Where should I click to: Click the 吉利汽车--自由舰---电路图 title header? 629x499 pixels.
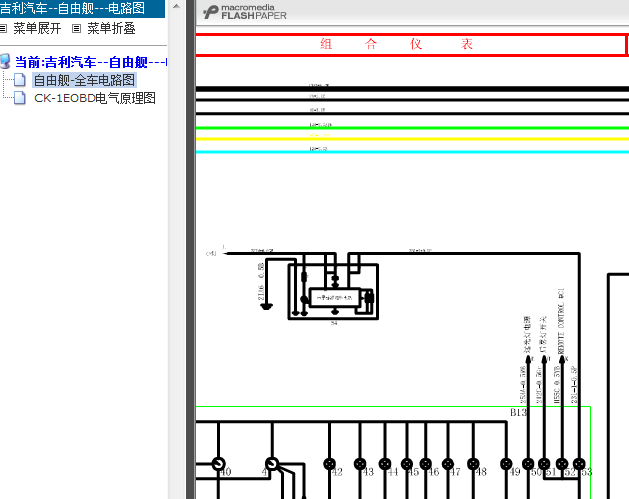coord(73,8)
